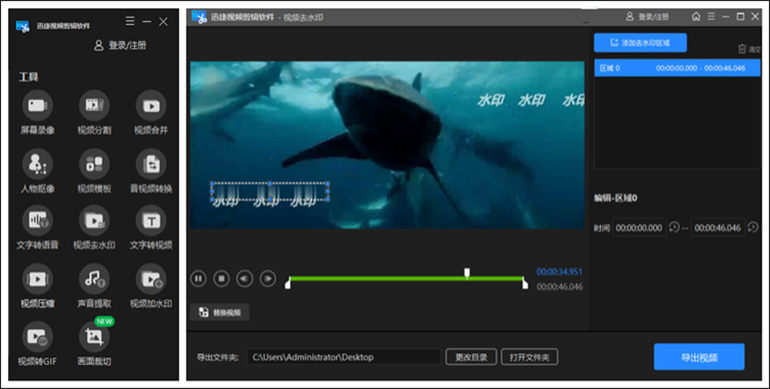
Task: Click the export folder path field
Action: [343, 357]
